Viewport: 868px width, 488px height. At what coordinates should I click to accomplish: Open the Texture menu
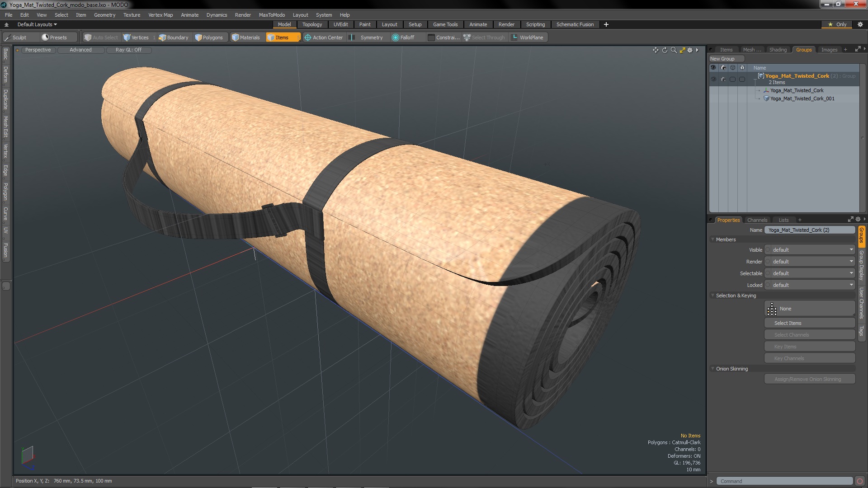[132, 15]
